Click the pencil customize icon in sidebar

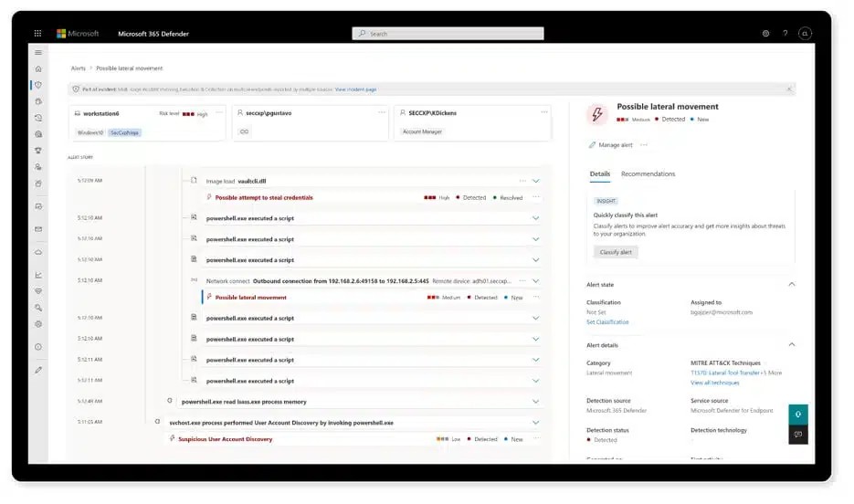(x=38, y=370)
